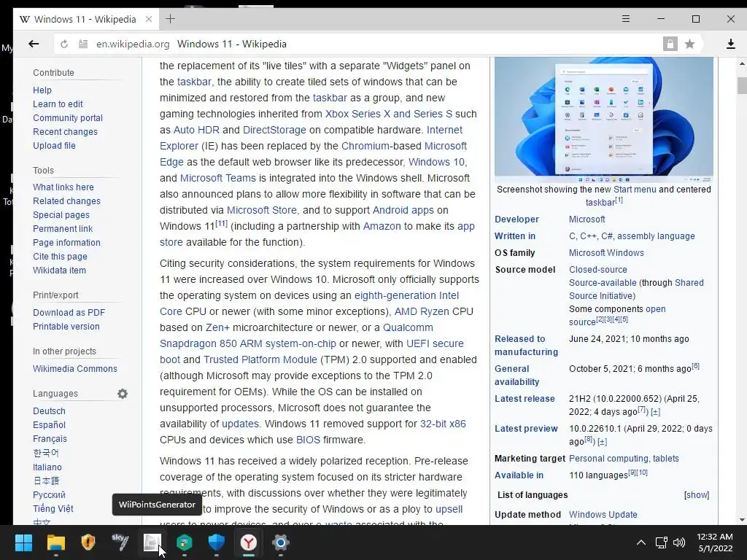Open Closed-source infobox link
Image resolution: width=747 pixels, height=560 pixels.
click(x=598, y=270)
